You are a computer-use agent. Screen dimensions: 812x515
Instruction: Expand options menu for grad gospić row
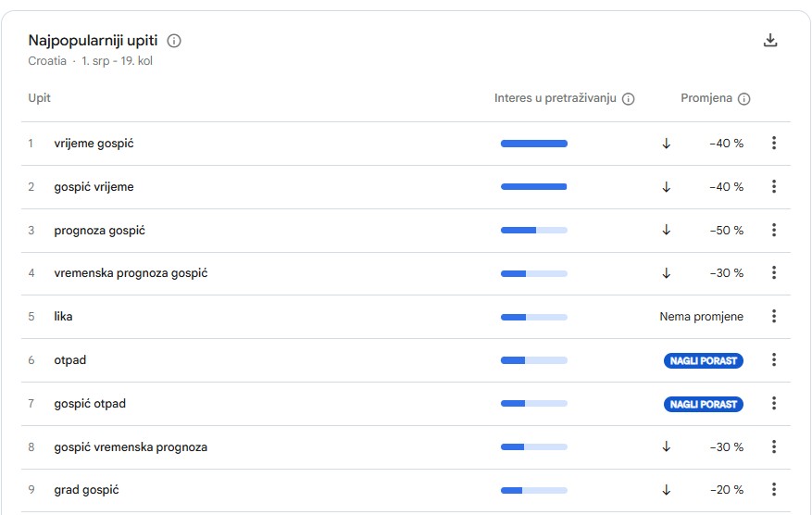(774, 489)
